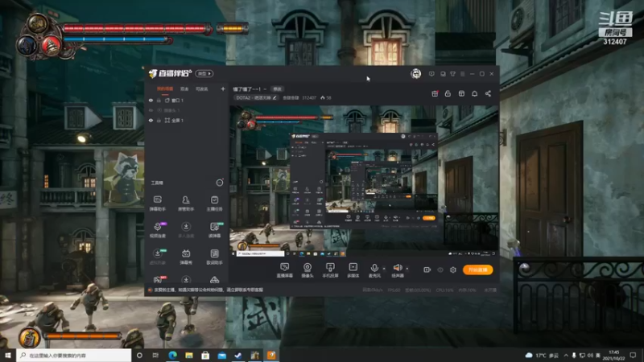This screenshot has height=362, width=644.
Task: Toggle lock on 窗口 1 source
Action: tap(159, 100)
